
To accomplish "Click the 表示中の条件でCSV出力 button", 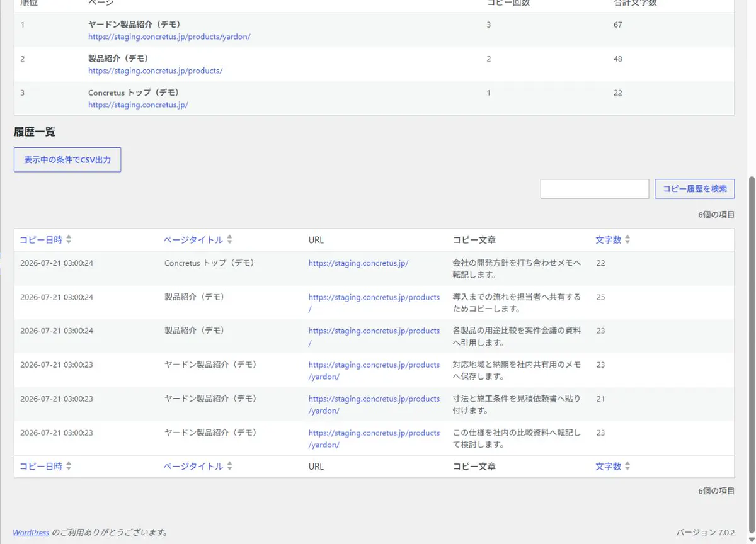I will [67, 160].
